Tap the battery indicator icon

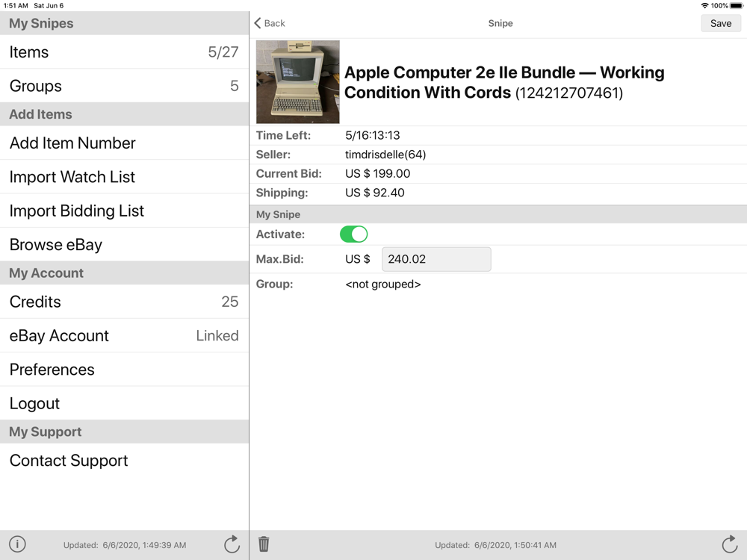pyautogui.click(x=736, y=6)
